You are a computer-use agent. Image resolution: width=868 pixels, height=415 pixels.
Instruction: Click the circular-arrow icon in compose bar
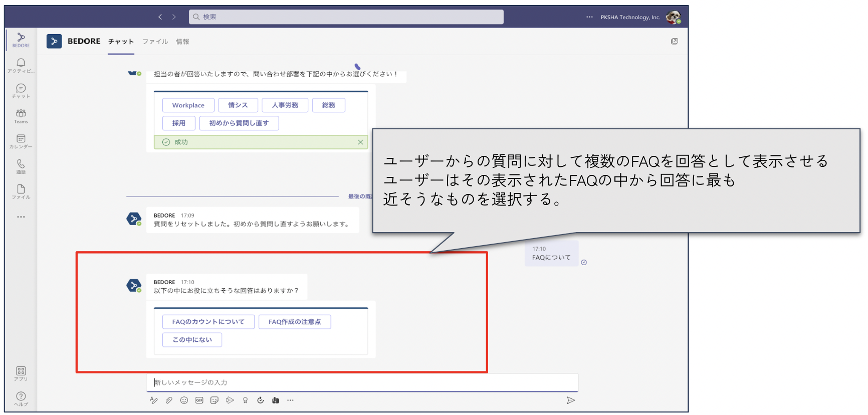(x=260, y=400)
